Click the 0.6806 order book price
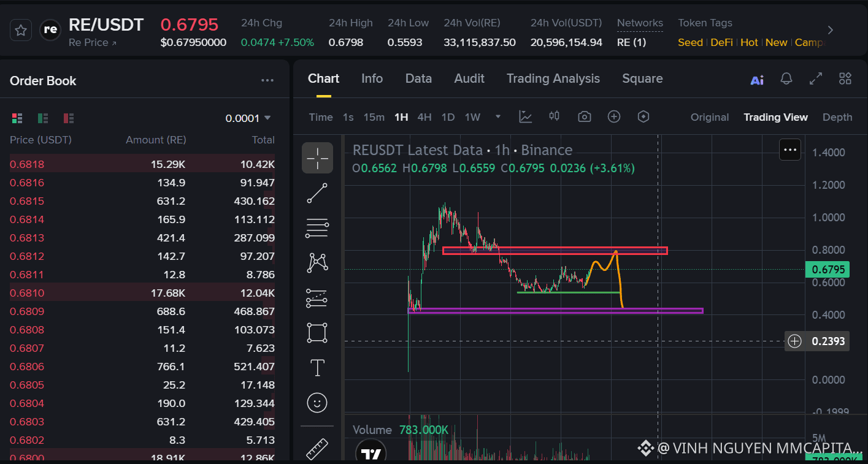Screen dimensions: 868x464 27,367
